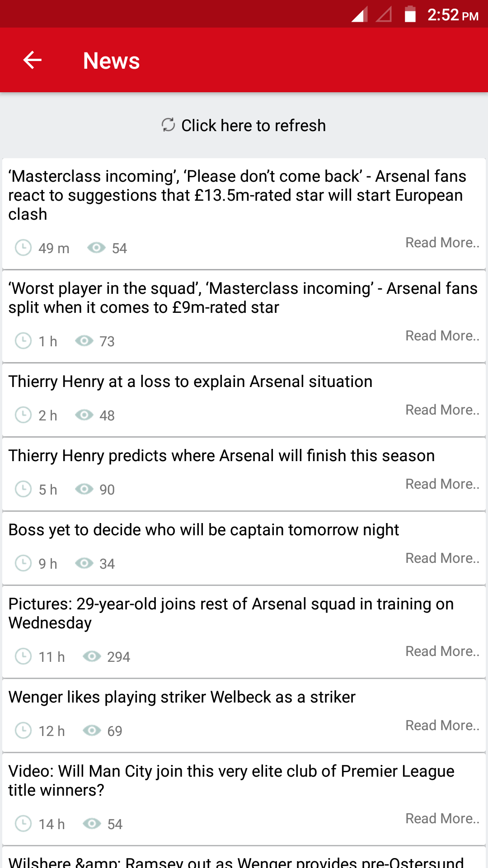
Task: Click the eye views icon beside 294
Action: pos(92,656)
